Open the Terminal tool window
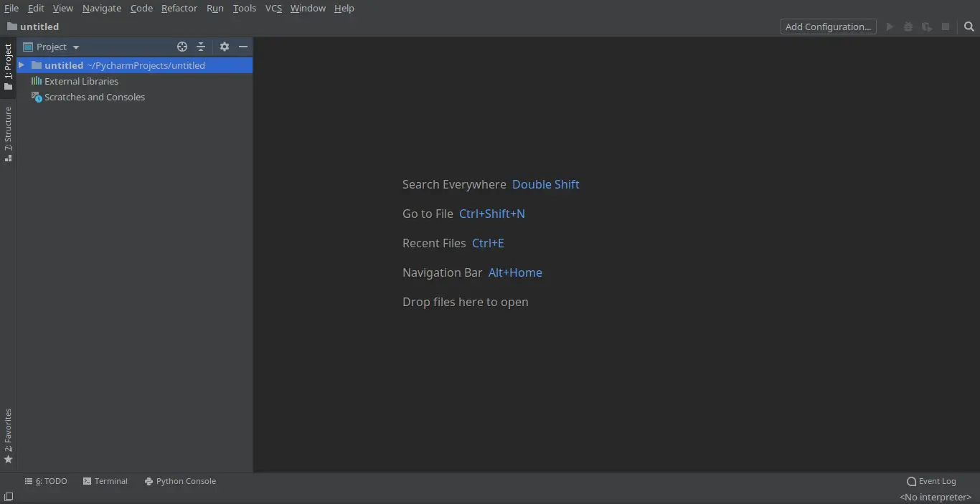The width and height of the screenshot is (980, 504). 105,481
